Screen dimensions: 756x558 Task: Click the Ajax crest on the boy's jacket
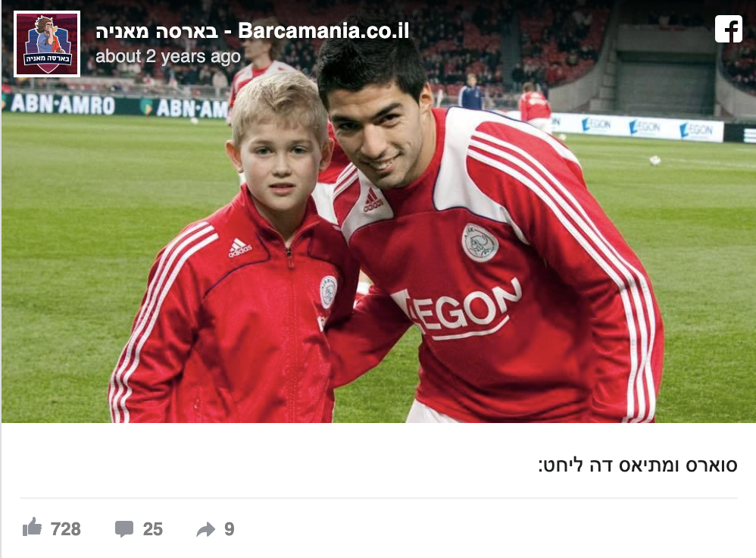328,292
